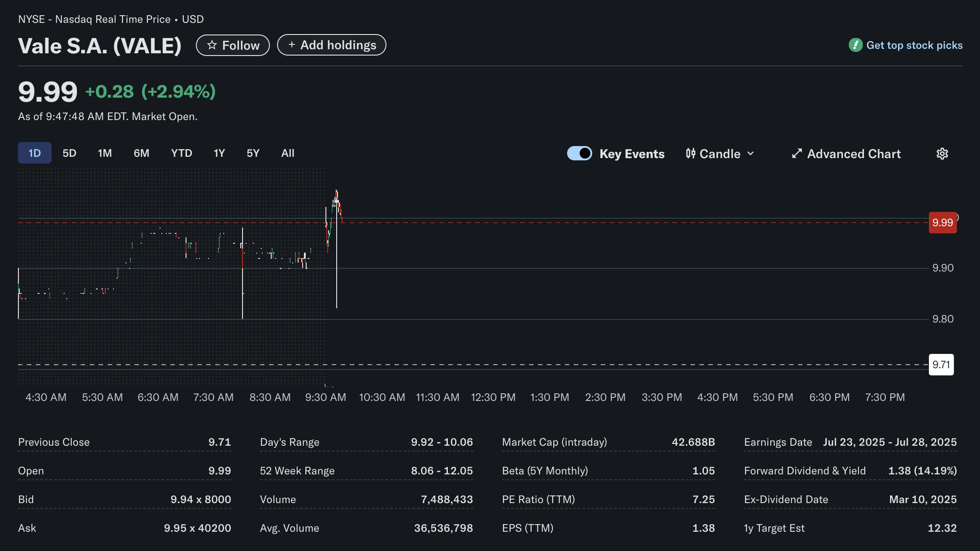
Task: Click the market open timestamp text
Action: click(x=108, y=116)
